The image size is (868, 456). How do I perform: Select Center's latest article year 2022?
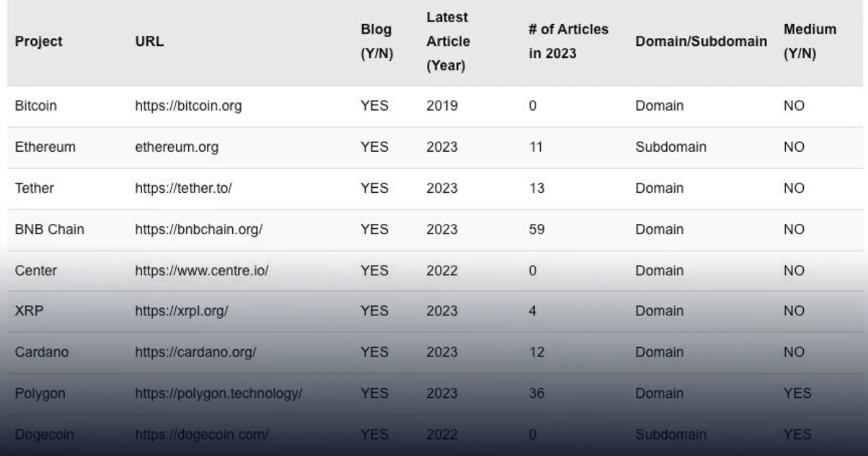pyautogui.click(x=442, y=270)
